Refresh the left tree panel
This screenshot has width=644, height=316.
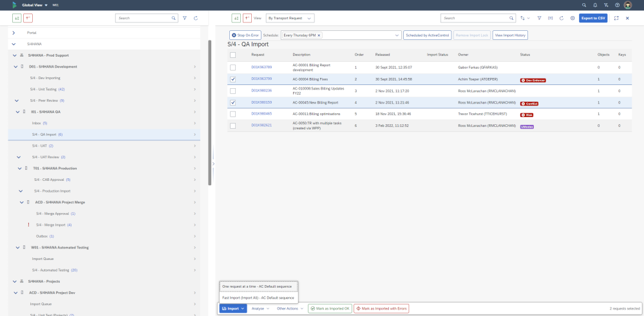point(195,18)
